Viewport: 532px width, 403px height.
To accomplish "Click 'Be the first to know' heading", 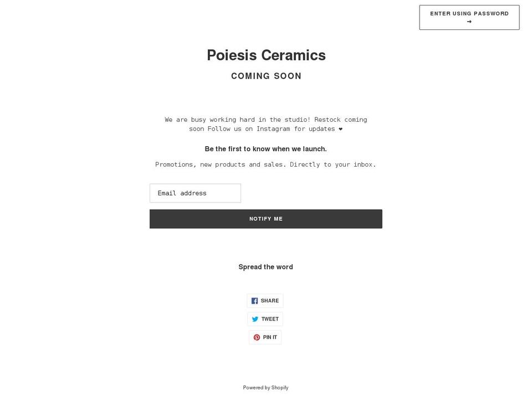I will [x=265, y=149].
